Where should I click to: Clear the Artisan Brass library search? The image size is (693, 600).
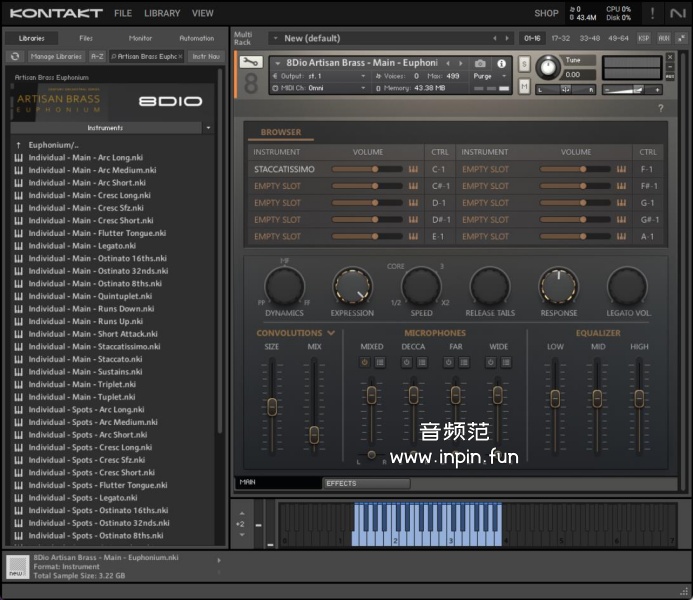pos(181,57)
